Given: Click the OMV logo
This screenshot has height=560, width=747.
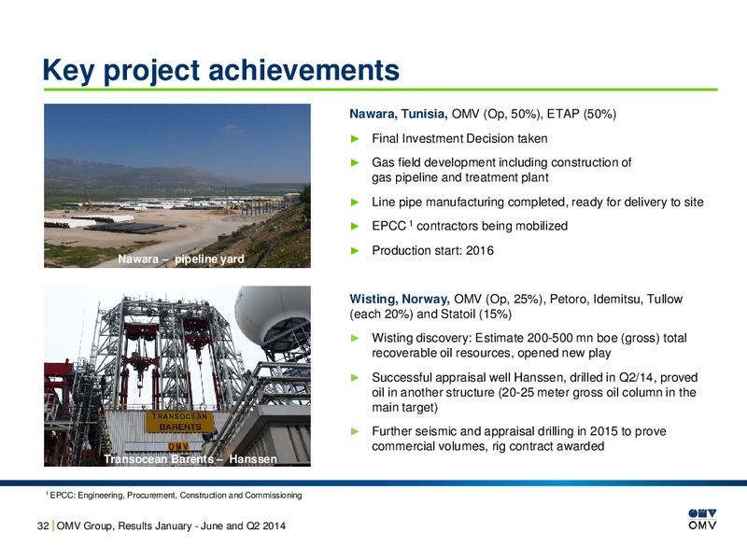Looking at the screenshot, I should coord(702,520).
